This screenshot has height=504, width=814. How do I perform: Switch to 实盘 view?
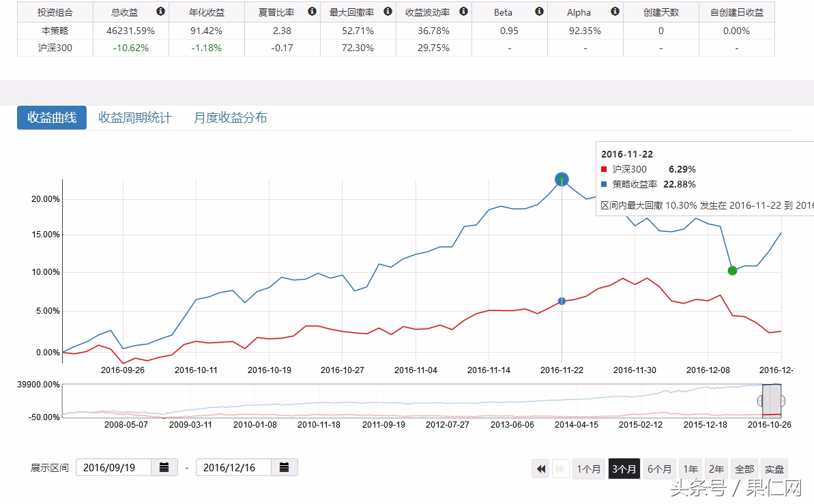(773, 469)
